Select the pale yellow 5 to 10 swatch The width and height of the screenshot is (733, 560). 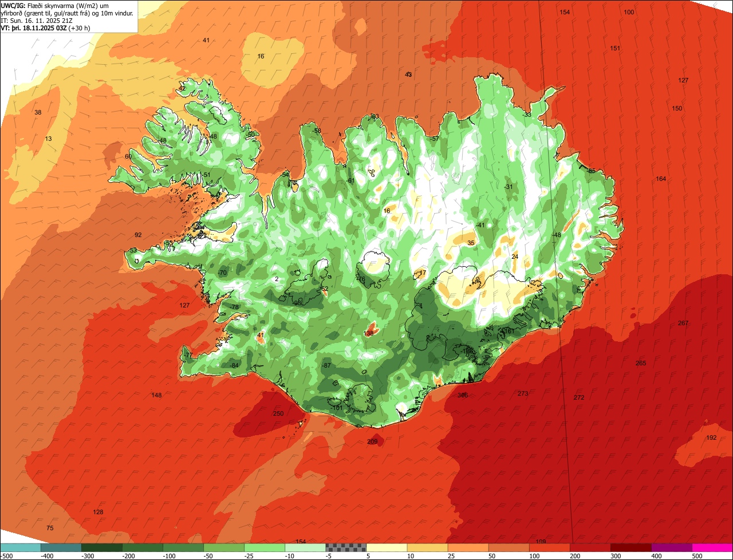(x=387, y=547)
